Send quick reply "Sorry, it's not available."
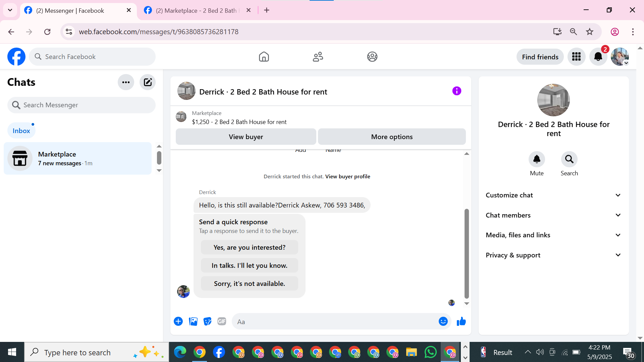This screenshot has height=362, width=644. tap(249, 284)
